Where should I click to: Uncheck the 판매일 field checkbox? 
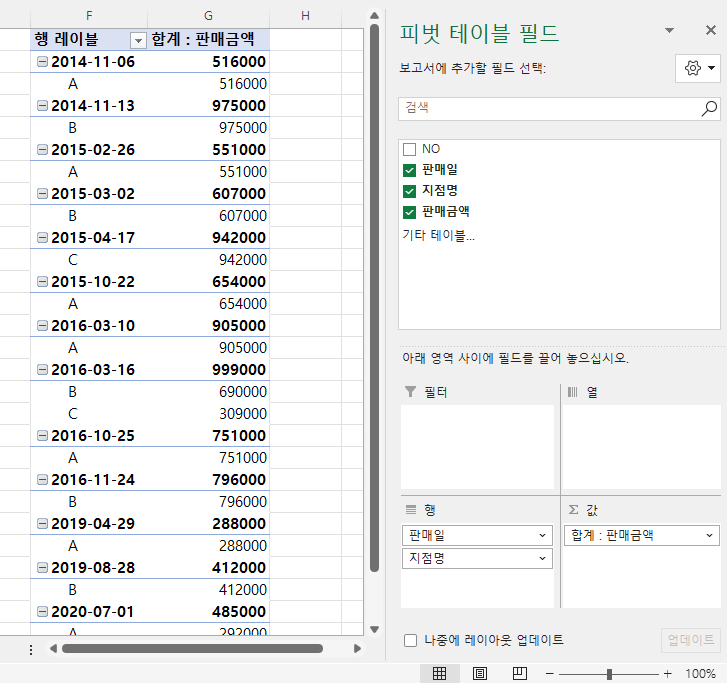tap(409, 170)
